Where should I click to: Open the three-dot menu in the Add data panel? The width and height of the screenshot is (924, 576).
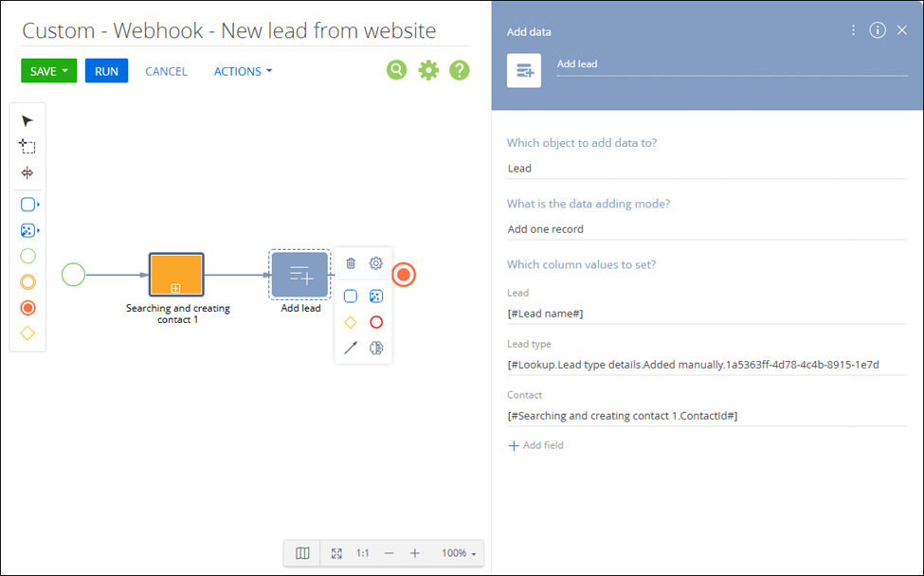tap(853, 30)
